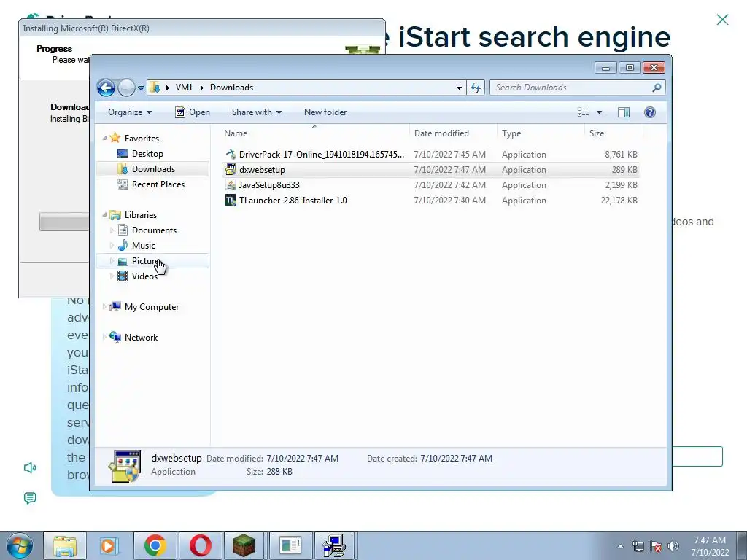Open Downloads in Favorites

(x=153, y=169)
